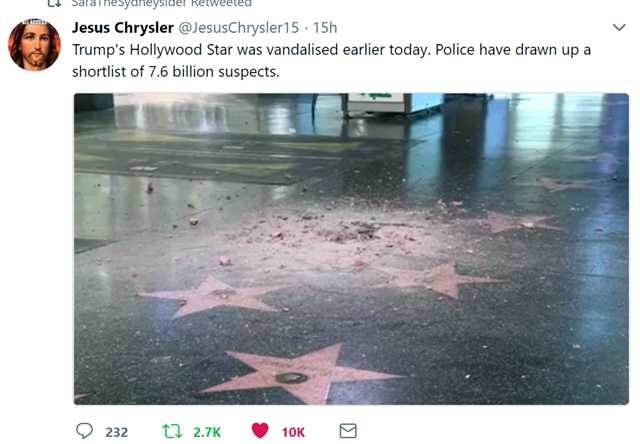This screenshot has width=640, height=444.
Task: Click the 232 replies count
Action: [117, 432]
